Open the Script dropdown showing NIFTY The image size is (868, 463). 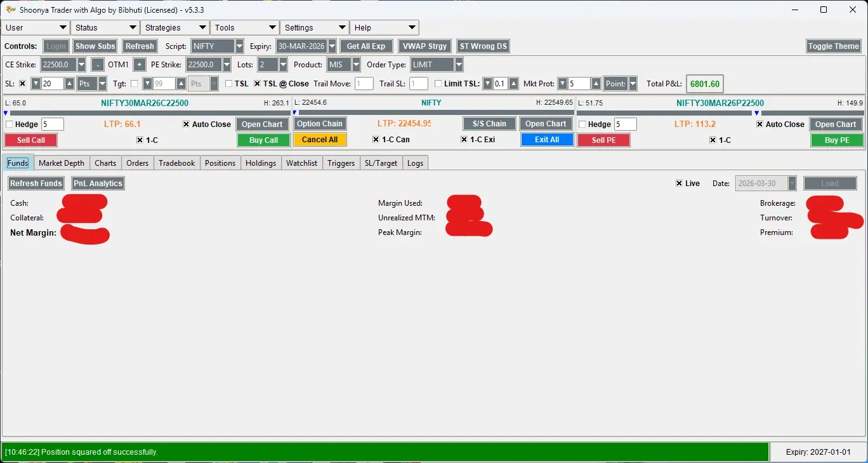click(x=239, y=46)
